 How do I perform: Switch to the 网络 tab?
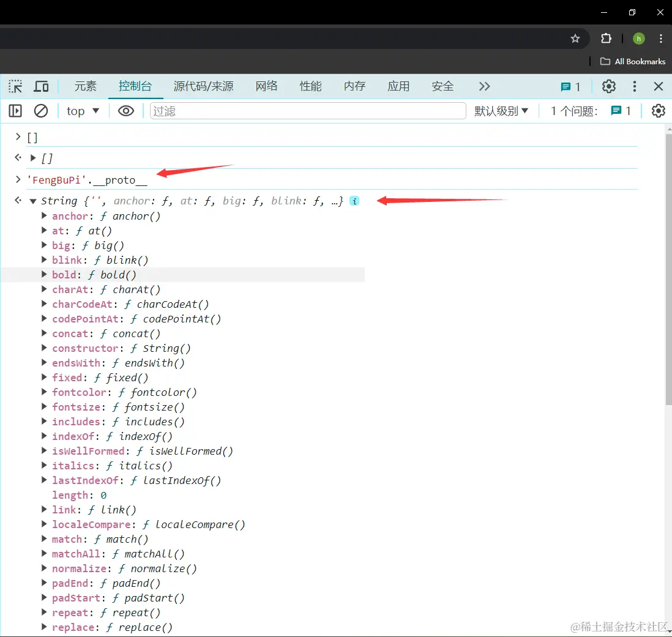tap(267, 86)
